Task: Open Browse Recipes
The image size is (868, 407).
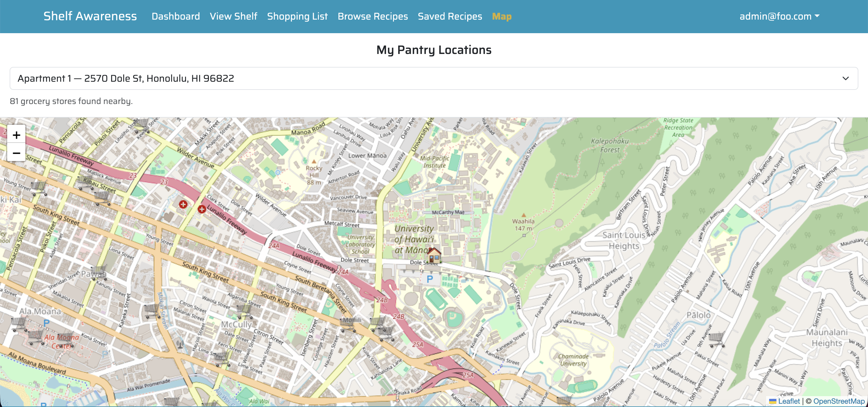Action: 373,16
